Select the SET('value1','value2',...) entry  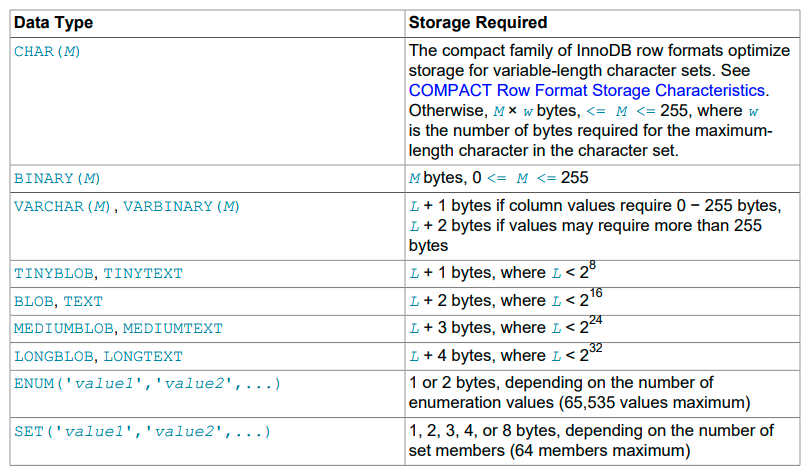[x=143, y=431]
